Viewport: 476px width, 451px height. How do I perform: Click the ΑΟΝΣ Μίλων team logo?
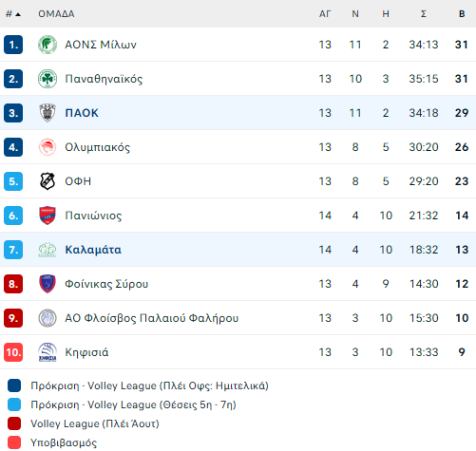[x=48, y=45]
